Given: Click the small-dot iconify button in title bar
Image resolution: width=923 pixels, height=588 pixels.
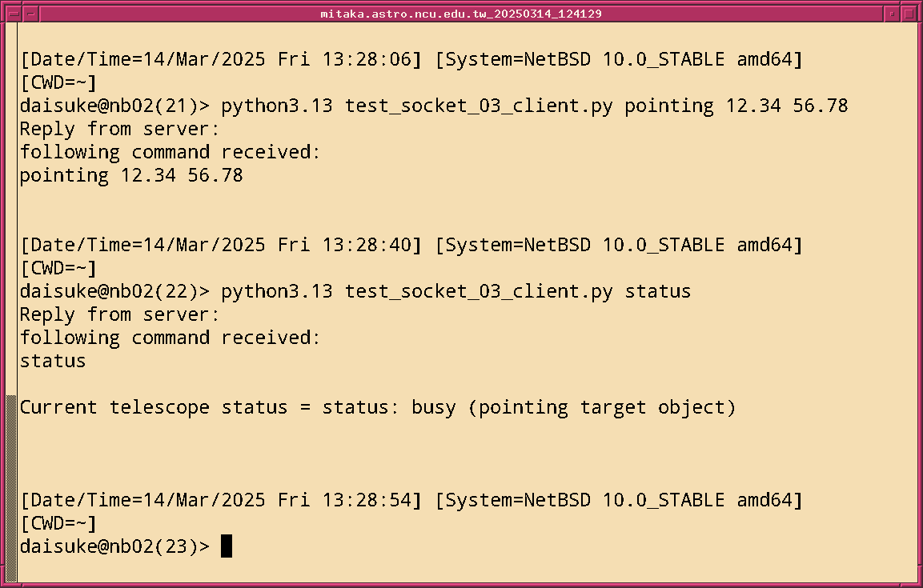Looking at the screenshot, I should (893, 14).
